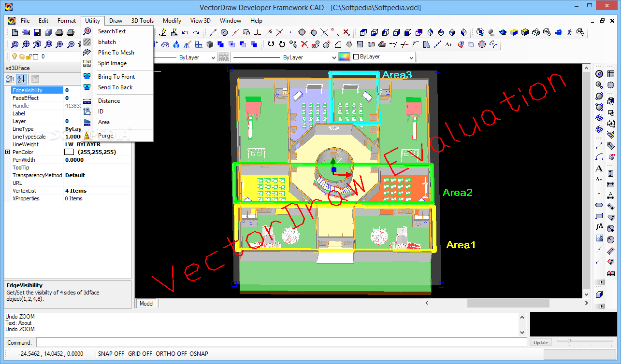This screenshot has width=621, height=364.
Task: Select the arc tool in right toolbar
Action: 599,157
